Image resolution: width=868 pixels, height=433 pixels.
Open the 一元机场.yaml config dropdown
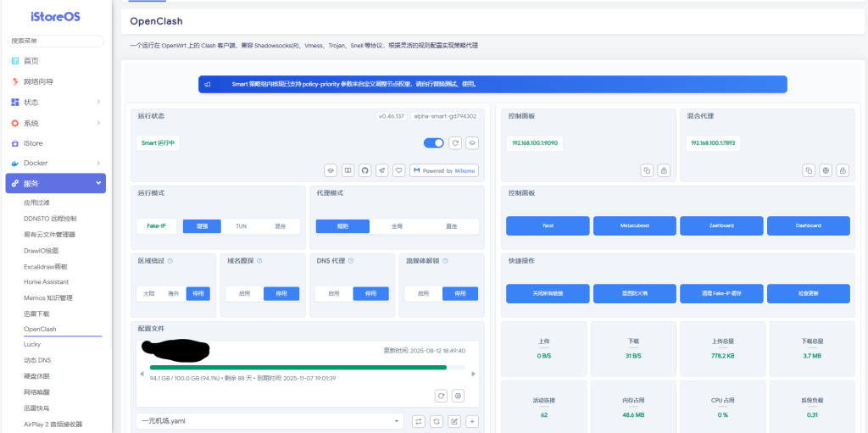click(270, 421)
